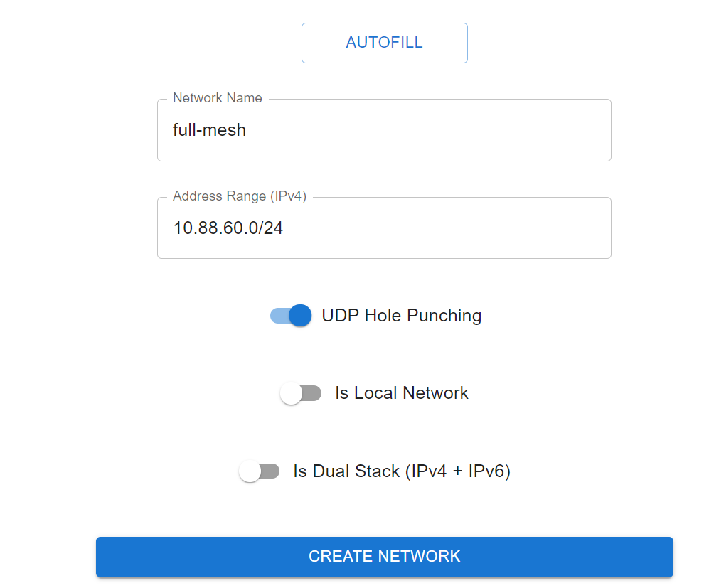Create the full-mesh network
Screen dimensions: 709x588
384,557
